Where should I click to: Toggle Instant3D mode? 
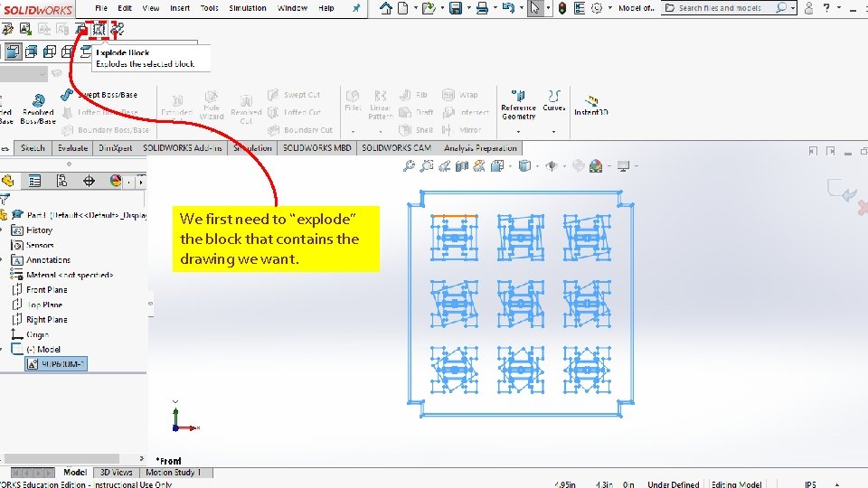pyautogui.click(x=591, y=105)
